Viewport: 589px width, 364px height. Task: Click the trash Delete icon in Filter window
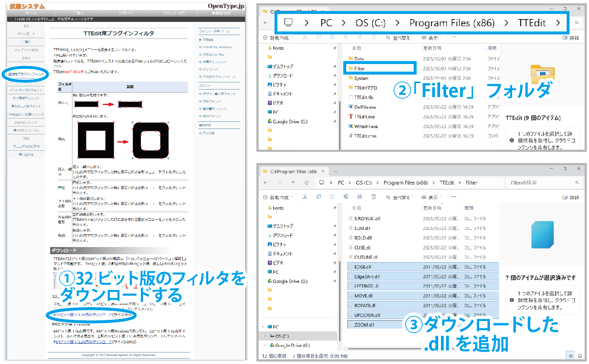pyautogui.click(x=373, y=197)
